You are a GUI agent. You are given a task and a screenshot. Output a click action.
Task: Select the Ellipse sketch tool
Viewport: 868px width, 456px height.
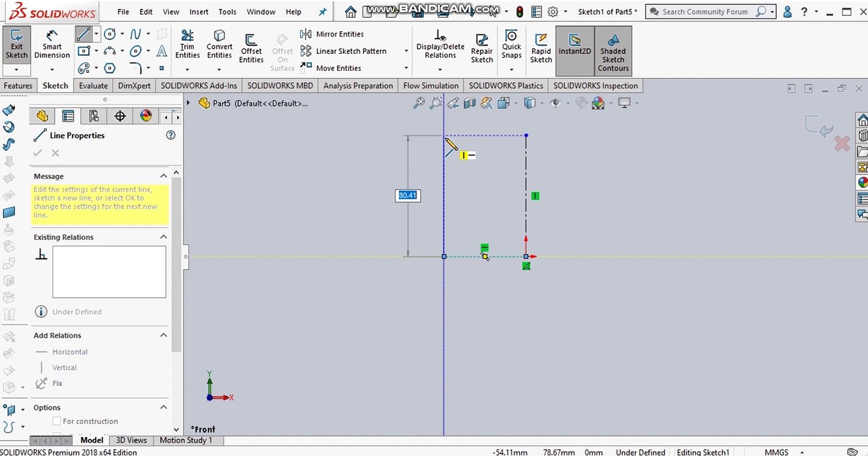(135, 51)
